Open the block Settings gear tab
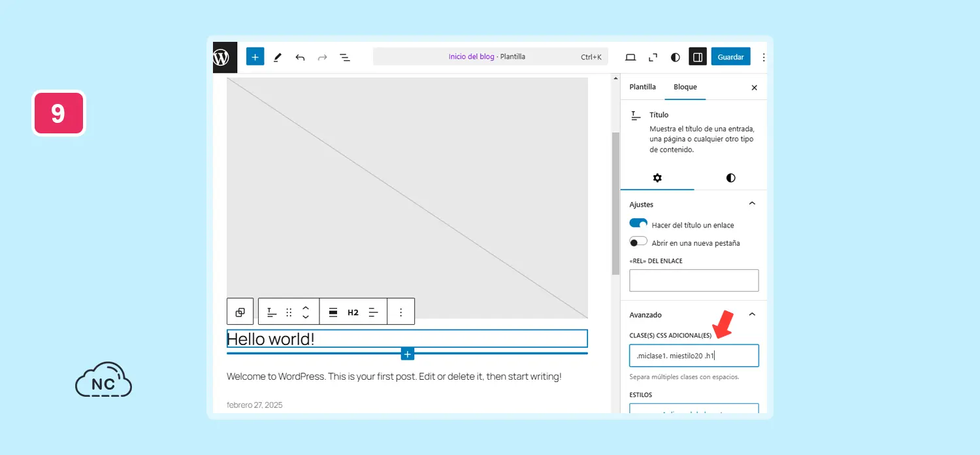Viewport: 980px width, 455px height. pyautogui.click(x=657, y=178)
